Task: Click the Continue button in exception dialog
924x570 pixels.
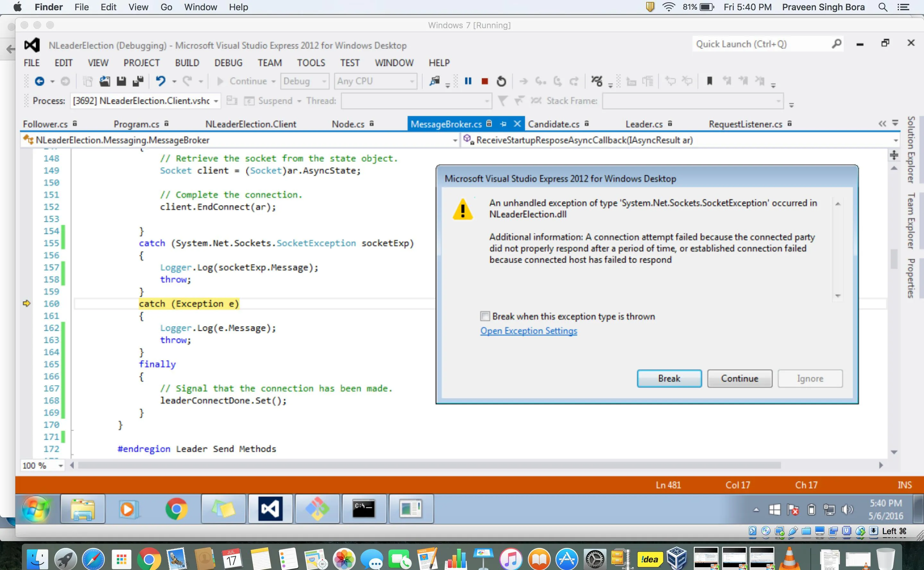Action: click(739, 378)
